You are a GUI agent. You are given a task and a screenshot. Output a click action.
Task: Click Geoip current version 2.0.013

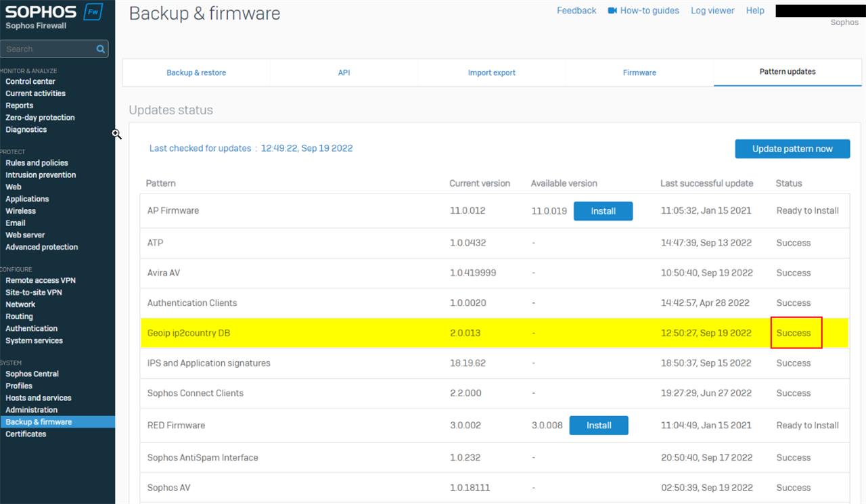(x=465, y=334)
